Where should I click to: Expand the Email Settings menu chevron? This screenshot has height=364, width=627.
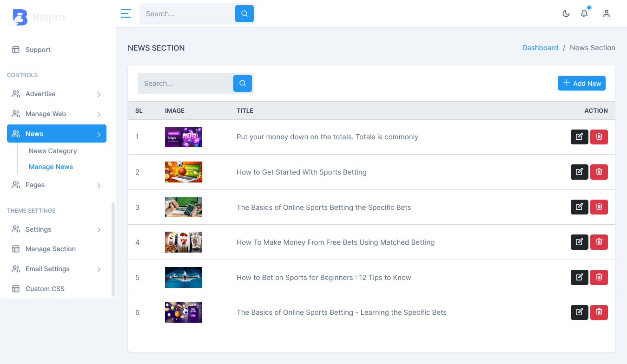(x=99, y=269)
